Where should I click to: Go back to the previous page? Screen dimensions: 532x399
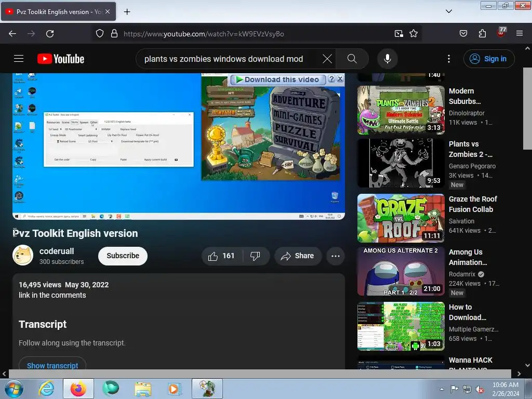tap(12, 34)
